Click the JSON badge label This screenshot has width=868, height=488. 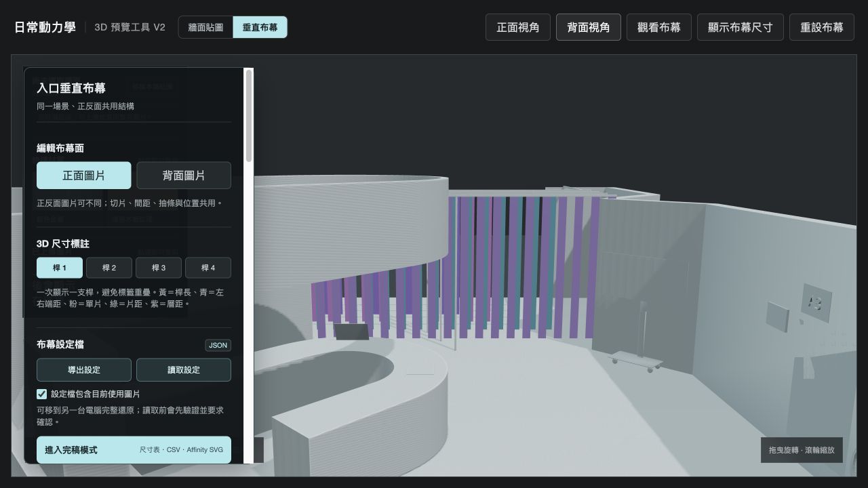pyautogui.click(x=218, y=345)
